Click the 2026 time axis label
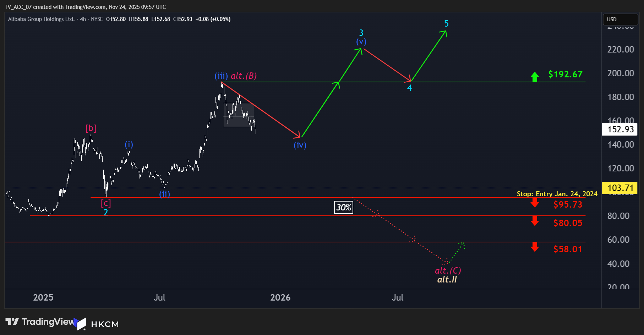The width and height of the screenshot is (644, 335). [x=280, y=297]
